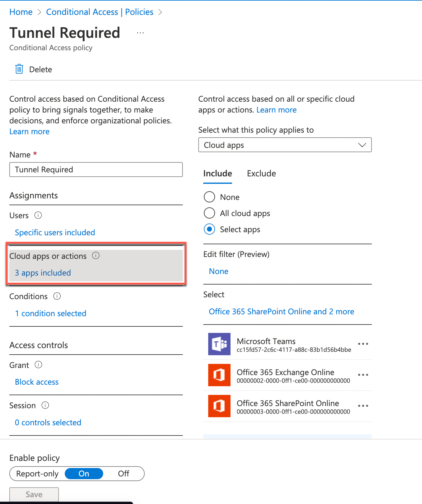The width and height of the screenshot is (422, 504).
Task: Click the Edit filter (Preview) label
Action: (x=236, y=254)
